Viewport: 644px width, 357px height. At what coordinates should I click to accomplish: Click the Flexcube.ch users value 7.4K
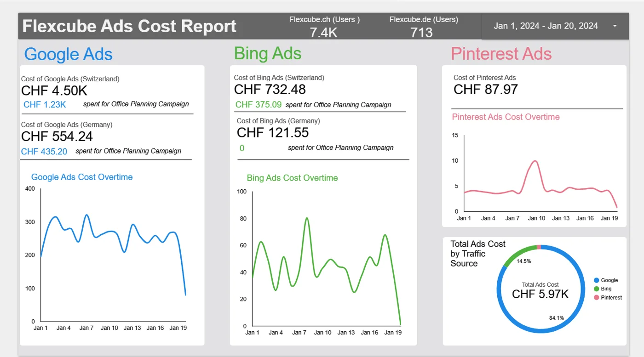324,33
